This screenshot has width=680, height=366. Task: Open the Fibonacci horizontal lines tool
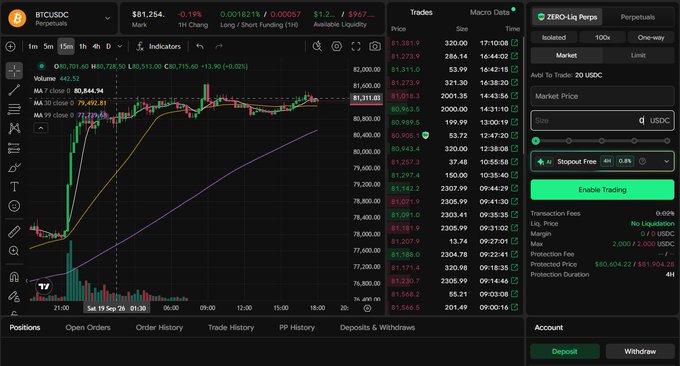pos(14,109)
